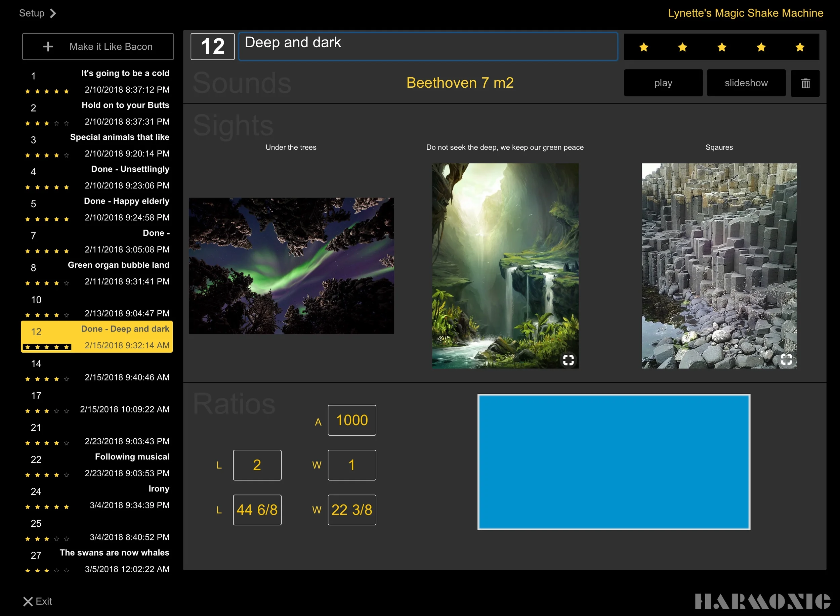Select entry 8 Green organ bubble land

(x=97, y=273)
